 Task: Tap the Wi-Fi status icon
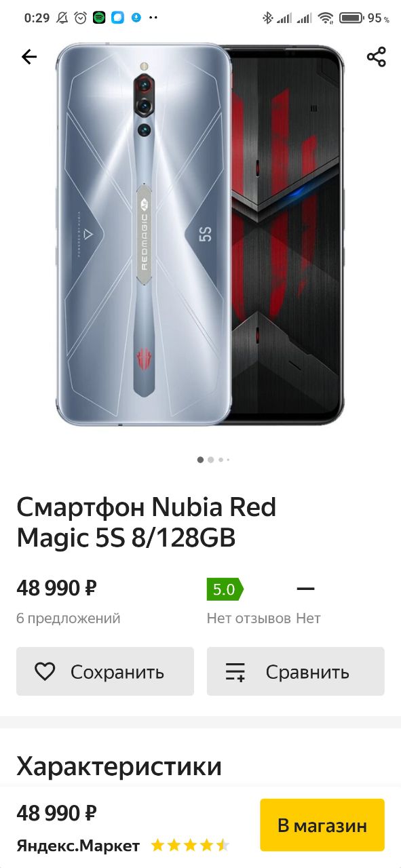[x=326, y=18]
